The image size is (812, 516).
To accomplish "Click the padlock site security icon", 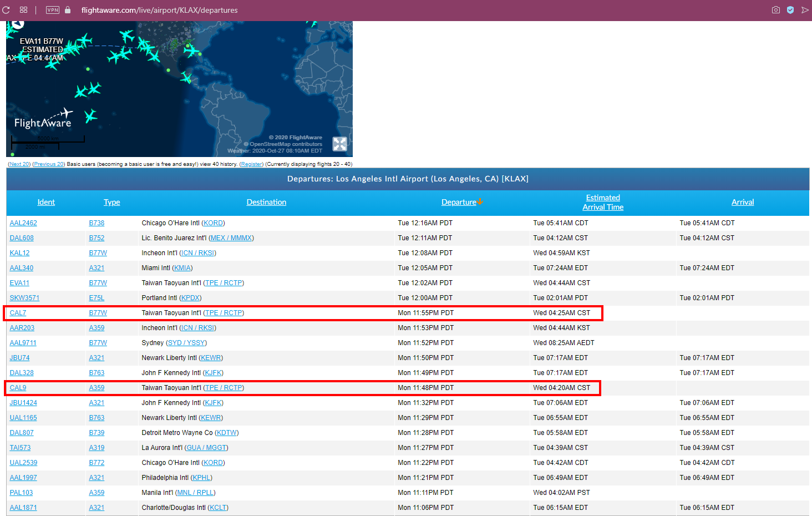I will 68,10.
